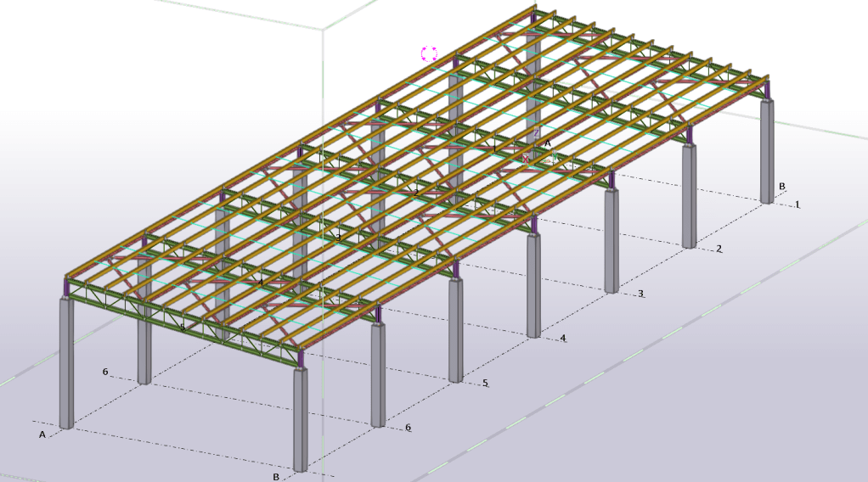Select grid label 3 on right side

pos(640,294)
